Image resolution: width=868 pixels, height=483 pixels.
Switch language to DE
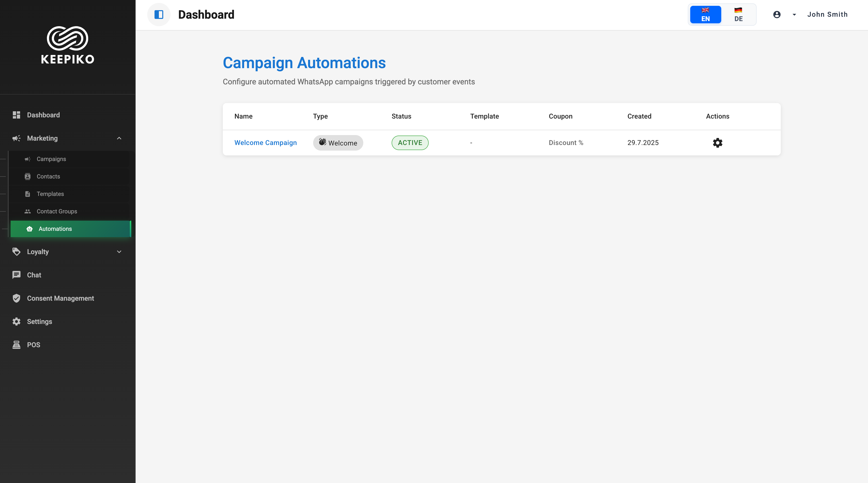pos(738,15)
